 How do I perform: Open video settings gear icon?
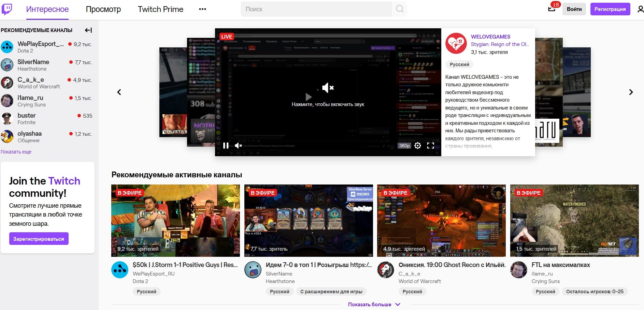pyautogui.click(x=417, y=146)
